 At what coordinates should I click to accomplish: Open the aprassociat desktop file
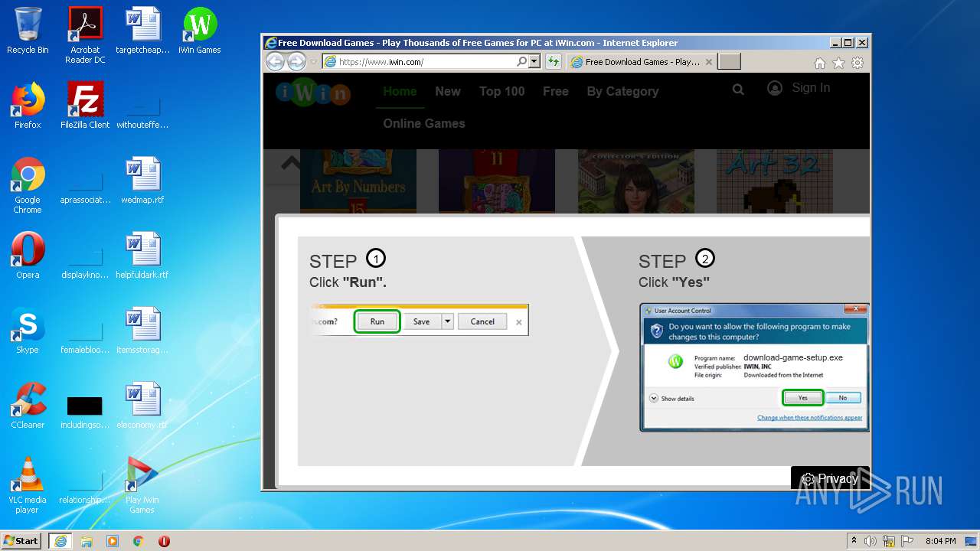click(85, 185)
